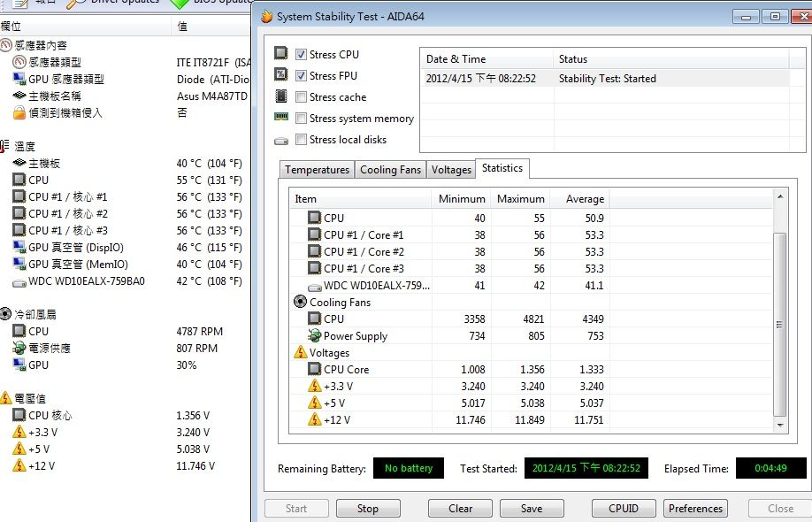The height and width of the screenshot is (522, 812).
Task: Click the GPU 真空管 (DispIO) monitor icon
Action: pos(19,247)
